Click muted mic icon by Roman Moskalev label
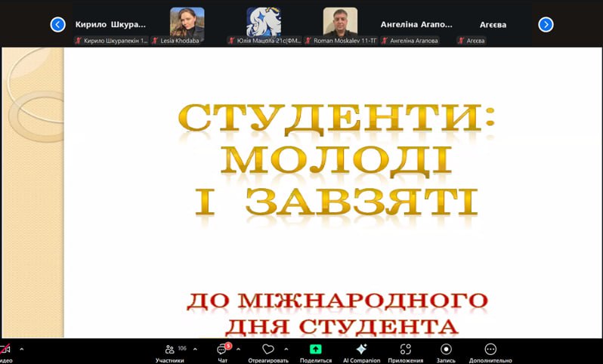This screenshot has height=364, width=603. point(308,41)
